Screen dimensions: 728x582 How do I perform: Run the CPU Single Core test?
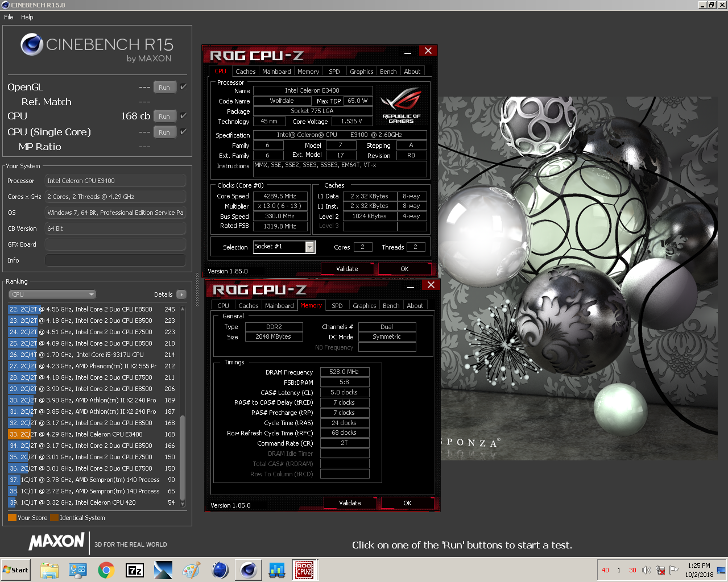[164, 132]
